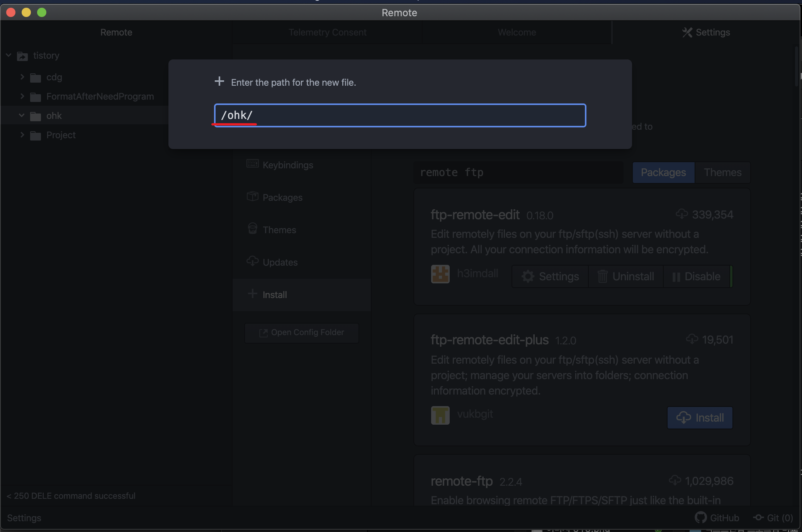The image size is (802, 532).
Task: Click the GitHub icon in status bar
Action: pyautogui.click(x=700, y=517)
